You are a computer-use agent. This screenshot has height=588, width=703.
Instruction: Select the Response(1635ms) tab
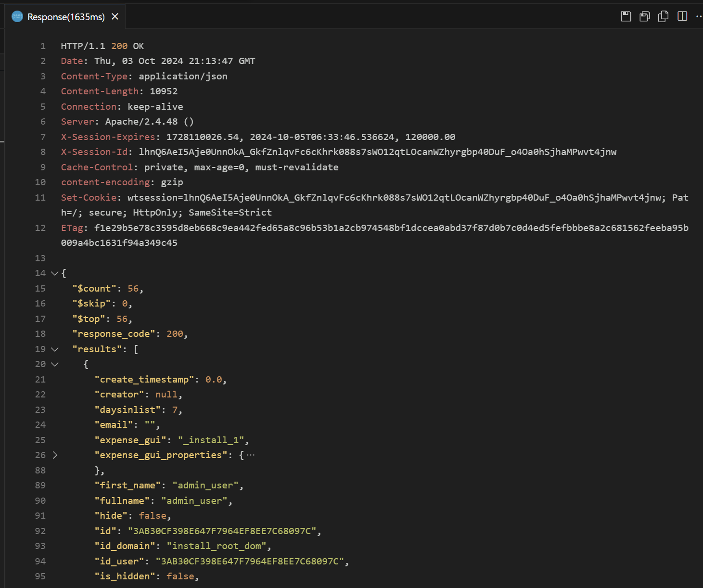pos(66,17)
